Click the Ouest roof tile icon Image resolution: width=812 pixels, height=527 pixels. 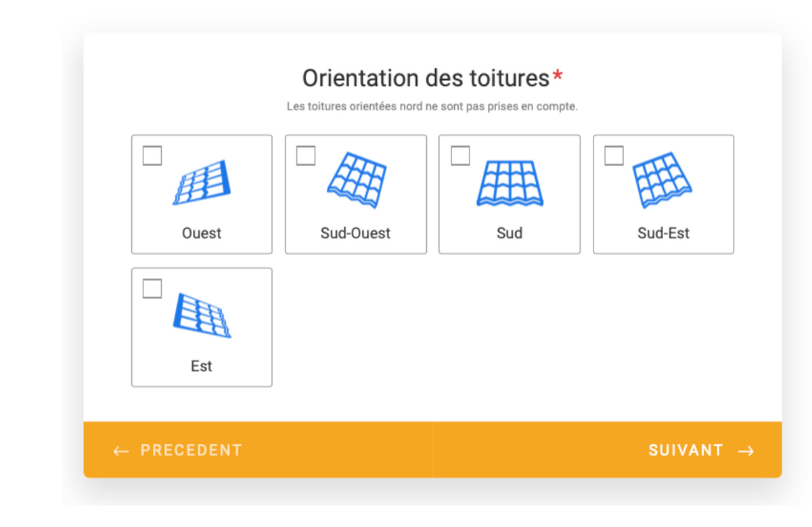coord(202,183)
